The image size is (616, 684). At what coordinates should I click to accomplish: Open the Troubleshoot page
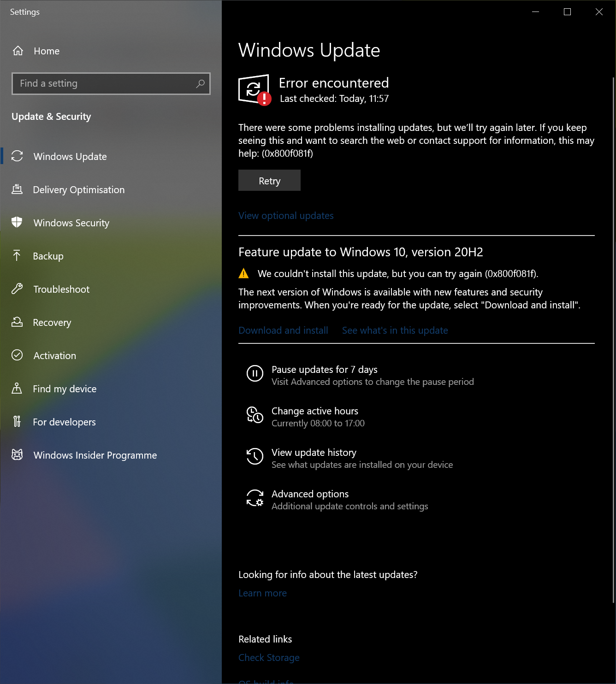(111, 289)
